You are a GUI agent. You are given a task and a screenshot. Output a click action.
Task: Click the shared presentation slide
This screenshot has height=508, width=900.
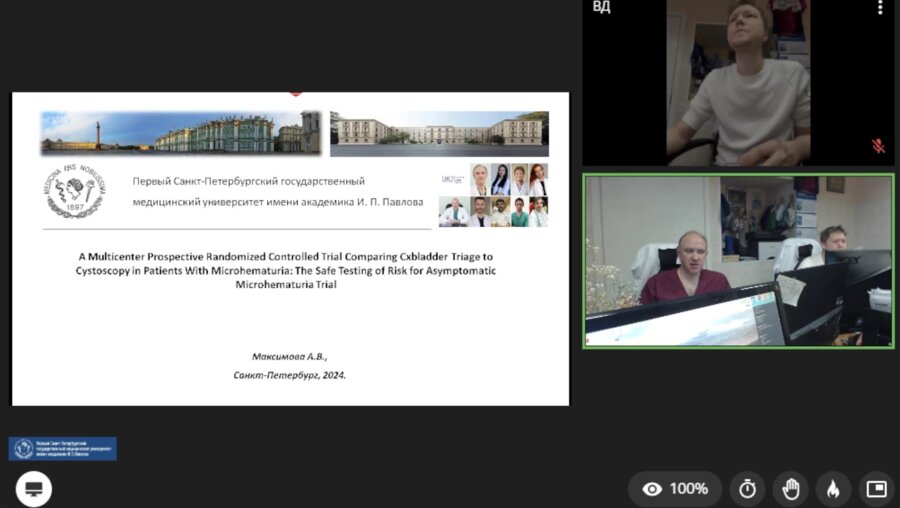[290, 249]
